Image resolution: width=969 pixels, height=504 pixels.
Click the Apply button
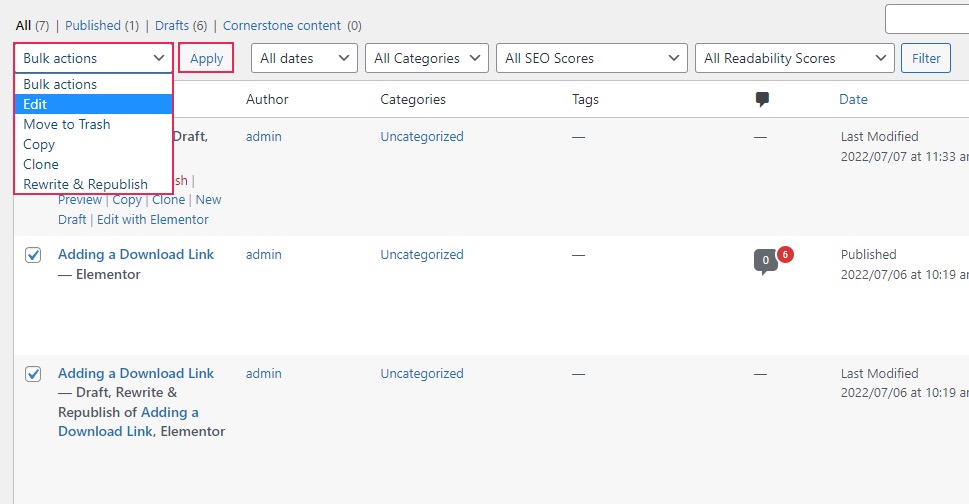click(206, 58)
